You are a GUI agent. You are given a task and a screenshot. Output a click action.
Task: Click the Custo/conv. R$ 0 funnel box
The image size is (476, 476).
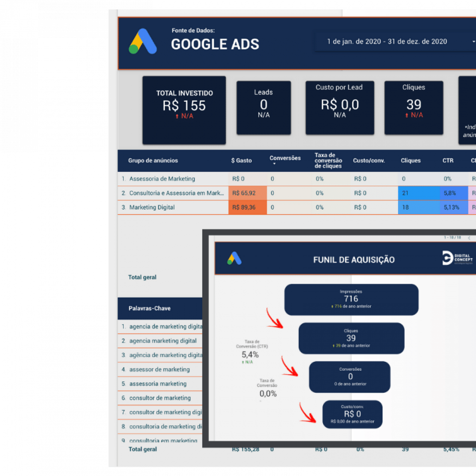tap(352, 414)
